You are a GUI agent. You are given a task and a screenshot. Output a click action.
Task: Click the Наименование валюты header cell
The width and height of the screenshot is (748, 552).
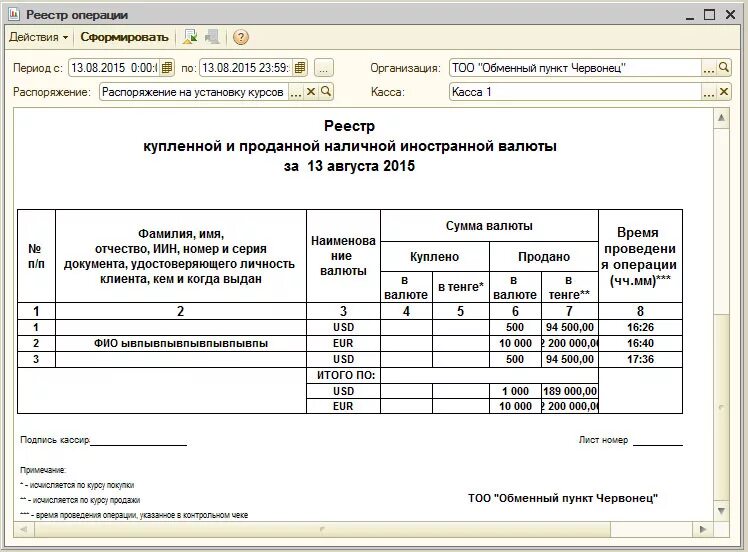tap(343, 256)
